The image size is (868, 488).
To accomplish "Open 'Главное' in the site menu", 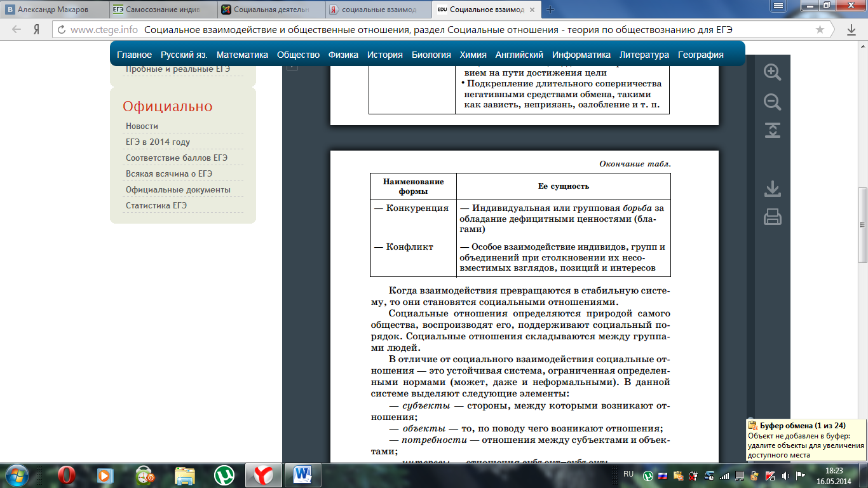I will click(x=134, y=55).
